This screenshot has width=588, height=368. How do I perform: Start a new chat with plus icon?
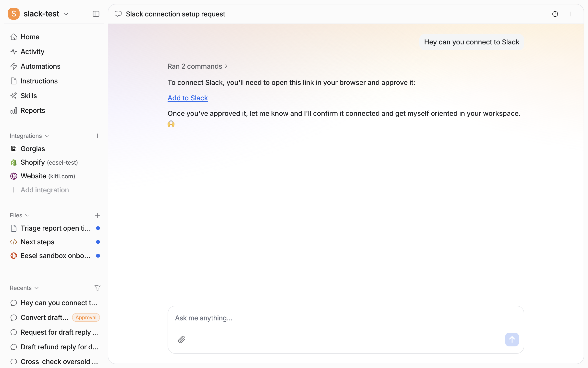point(571,14)
